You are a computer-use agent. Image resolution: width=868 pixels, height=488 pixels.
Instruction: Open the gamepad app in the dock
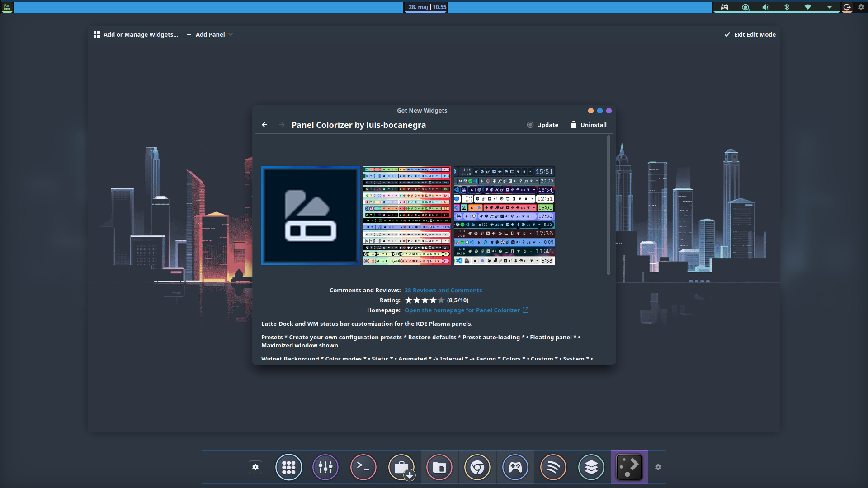coord(515,467)
